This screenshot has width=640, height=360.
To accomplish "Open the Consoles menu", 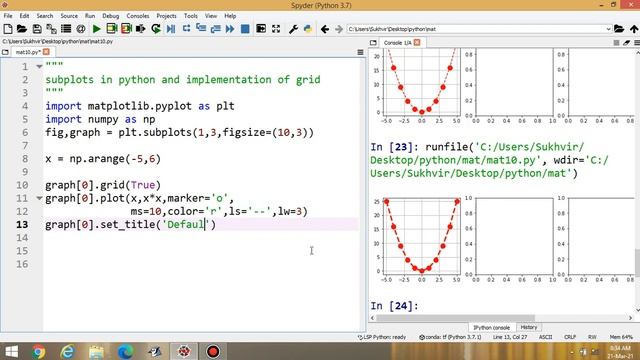I will 138,16.
